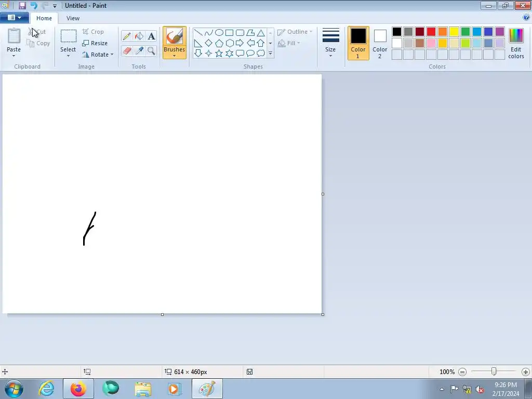Select the Eraser tool

(x=127, y=50)
